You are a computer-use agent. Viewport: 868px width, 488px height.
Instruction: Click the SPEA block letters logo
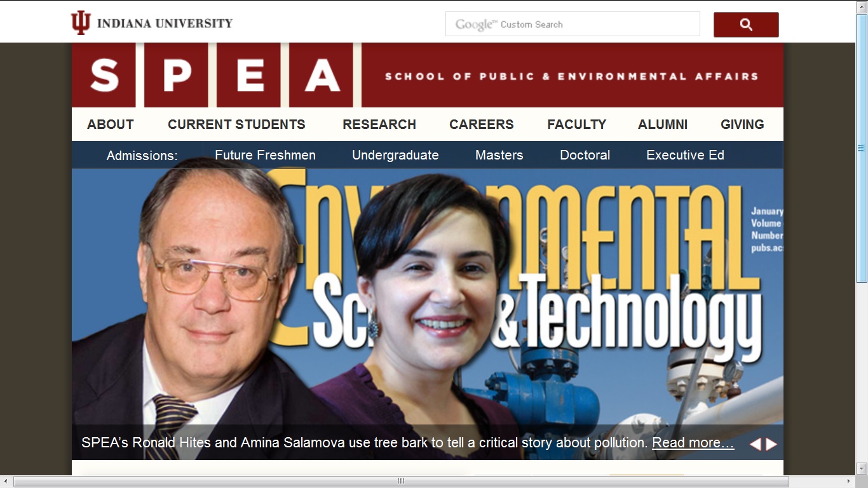tap(216, 75)
